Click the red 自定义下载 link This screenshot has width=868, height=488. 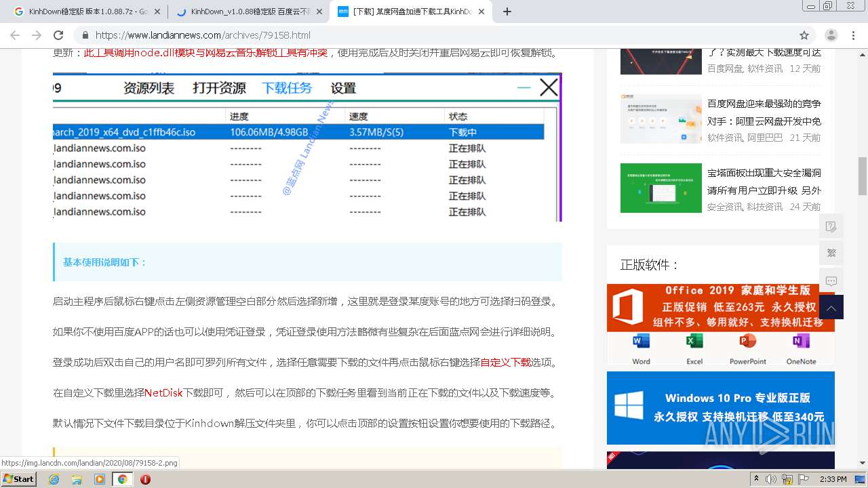click(505, 363)
